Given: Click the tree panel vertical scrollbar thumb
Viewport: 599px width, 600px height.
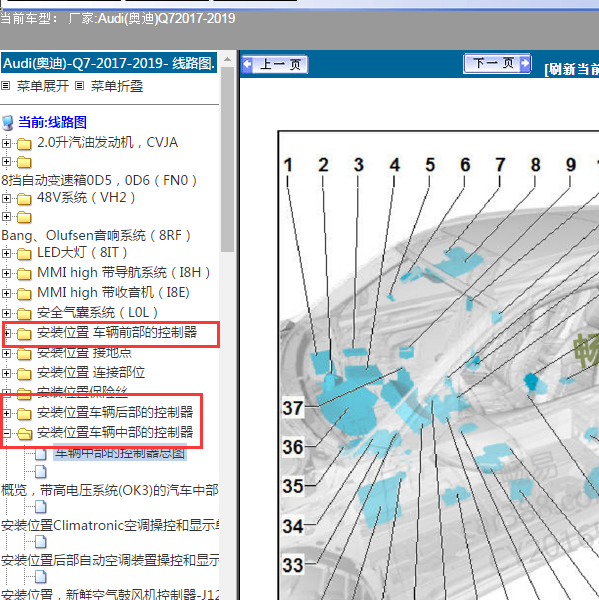Looking at the screenshot, I should (227, 159).
